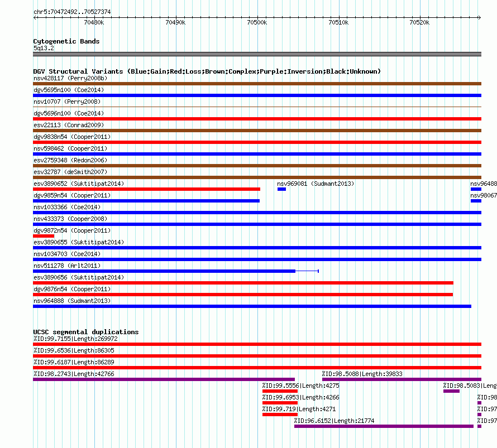Select variant nsv969081 (Sudmant2013) label
Image resolution: width=497 pixels, height=448 pixels.
(316, 184)
